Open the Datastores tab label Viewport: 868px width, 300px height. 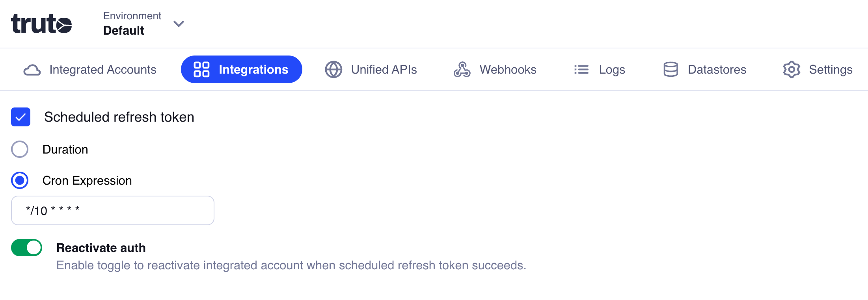(x=717, y=70)
